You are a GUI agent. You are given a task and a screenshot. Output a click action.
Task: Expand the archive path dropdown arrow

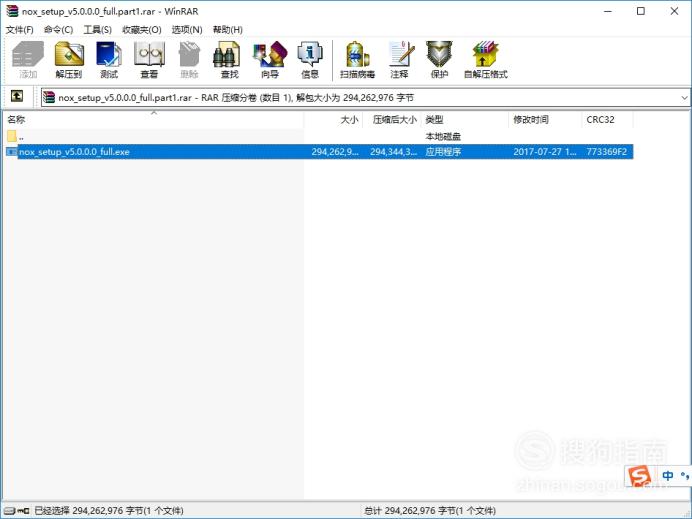(x=684, y=98)
